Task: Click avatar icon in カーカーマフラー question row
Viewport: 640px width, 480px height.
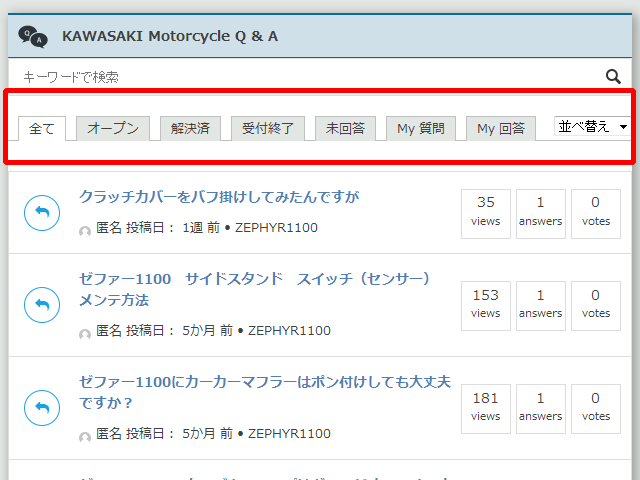Action: 85,437
